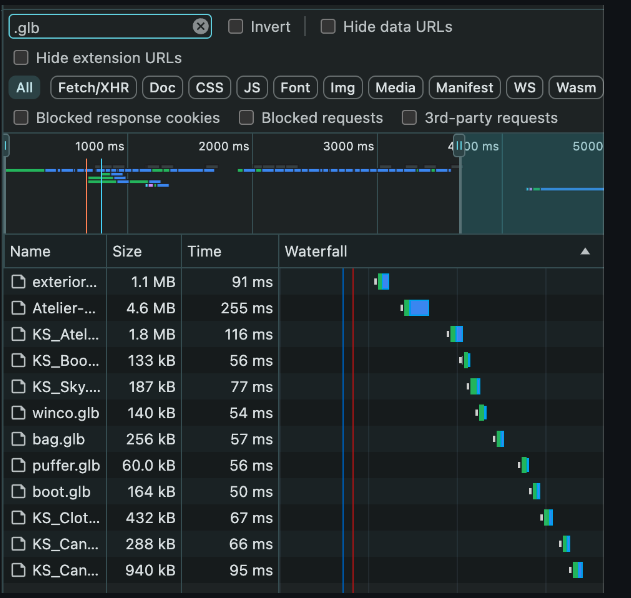Sort requests by Size column header
The image size is (631, 598).
click(127, 251)
